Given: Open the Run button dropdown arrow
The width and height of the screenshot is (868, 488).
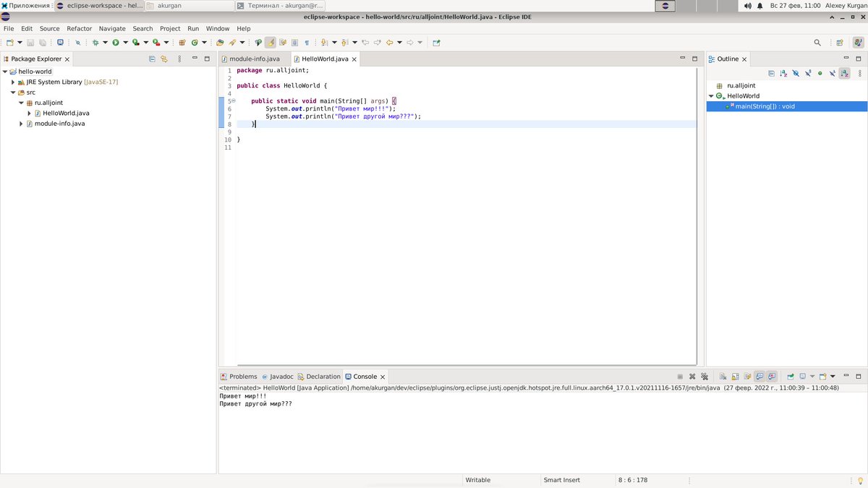Looking at the screenshot, I should tap(124, 43).
